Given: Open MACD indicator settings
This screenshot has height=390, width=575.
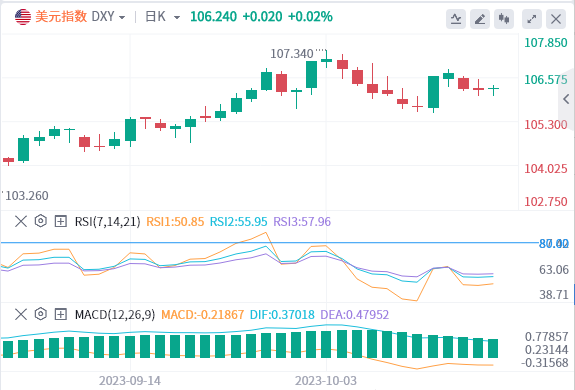Looking at the screenshot, I should pos(41,314).
